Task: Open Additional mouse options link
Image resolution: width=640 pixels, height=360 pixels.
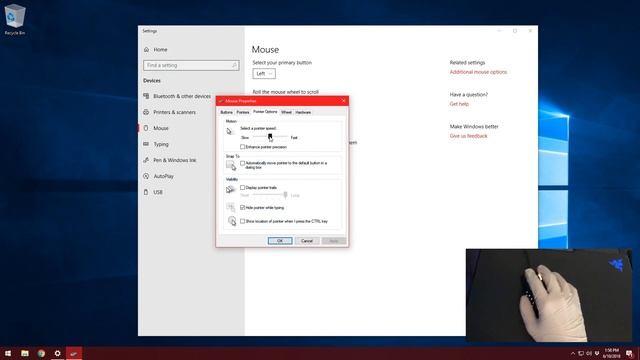Action: (x=478, y=72)
